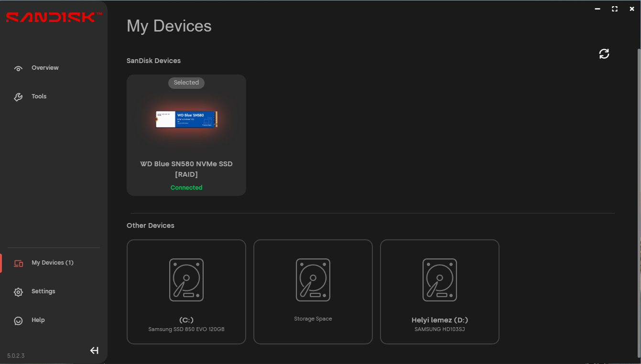The width and height of the screenshot is (641, 364).
Task: Click the SanDisk logo
Action: [54, 17]
